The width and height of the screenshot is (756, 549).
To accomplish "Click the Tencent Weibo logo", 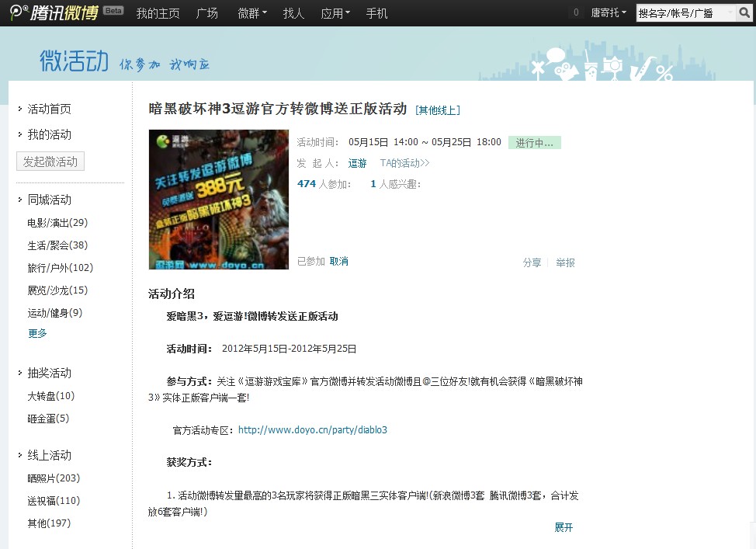I will pos(54,12).
